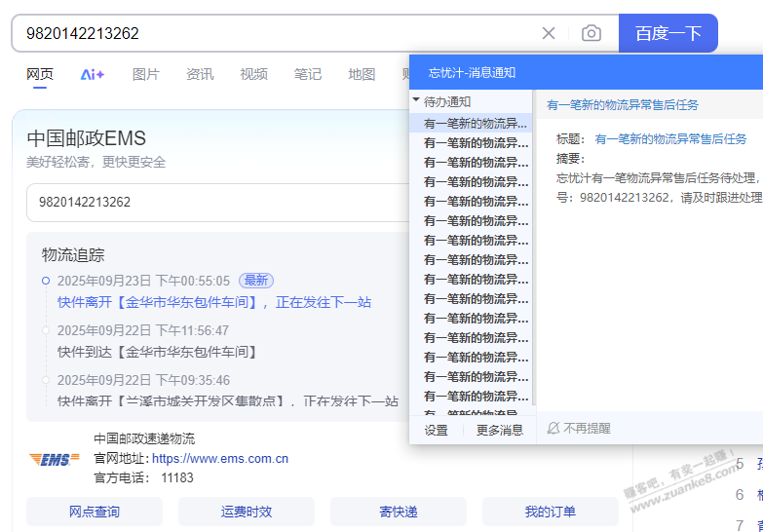
Task: Open 更多消息 in the notification popup
Action: 500,431
